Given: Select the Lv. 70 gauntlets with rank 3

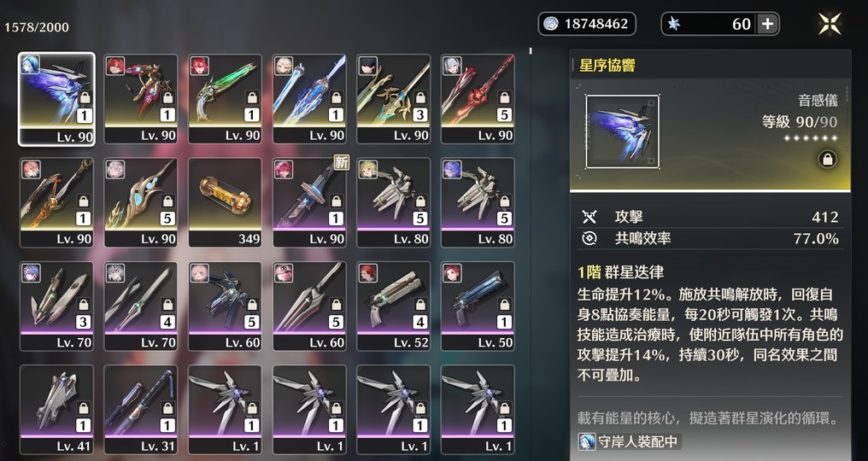Looking at the screenshot, I should point(56,306).
